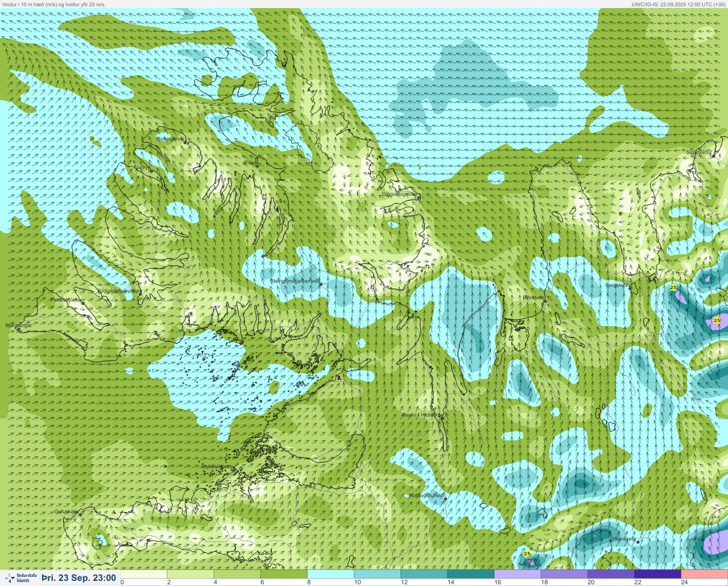The height and width of the screenshot is (586, 728).
Task: Select the Holtavörðuheiði station marker
Action: tap(445, 499)
